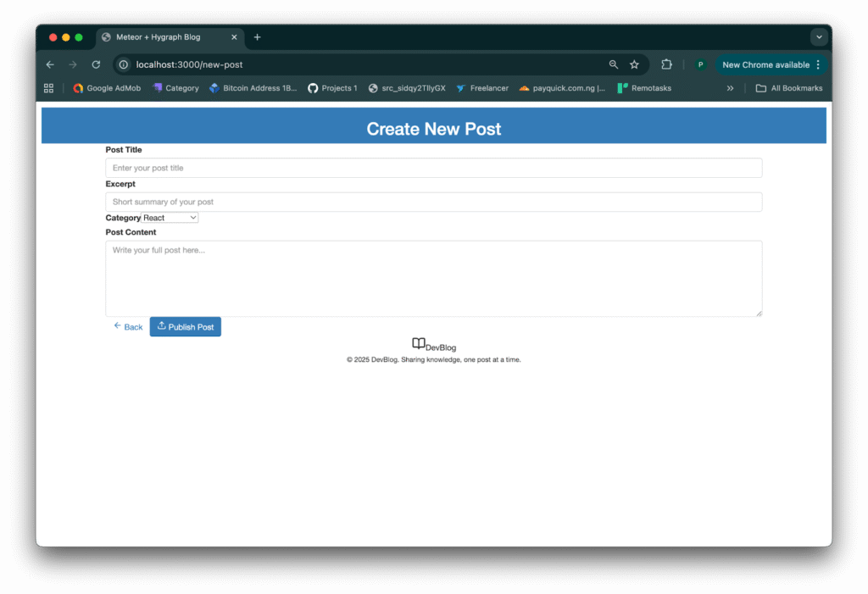
Task: Click the browser back arrow icon
Action: coord(50,64)
